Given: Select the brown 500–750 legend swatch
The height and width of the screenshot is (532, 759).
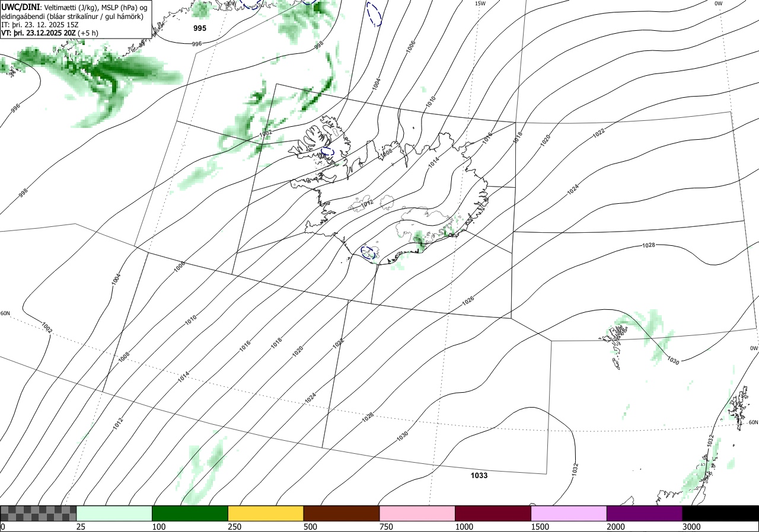Looking at the screenshot, I should pyautogui.click(x=342, y=513).
